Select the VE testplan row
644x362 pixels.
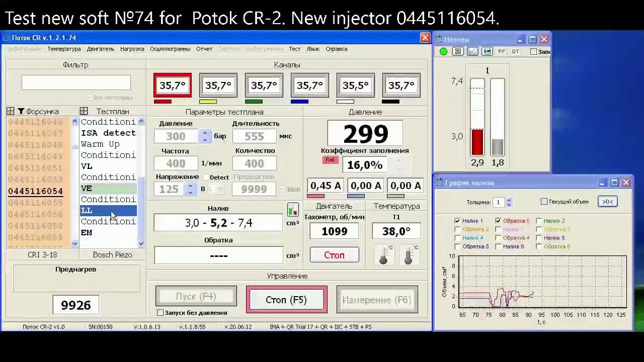tap(109, 188)
